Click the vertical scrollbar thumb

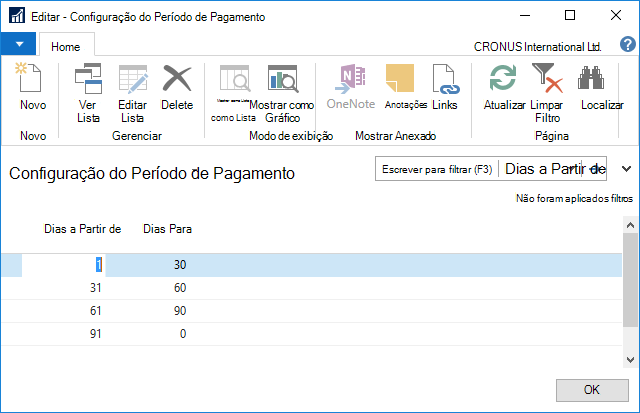point(630,280)
